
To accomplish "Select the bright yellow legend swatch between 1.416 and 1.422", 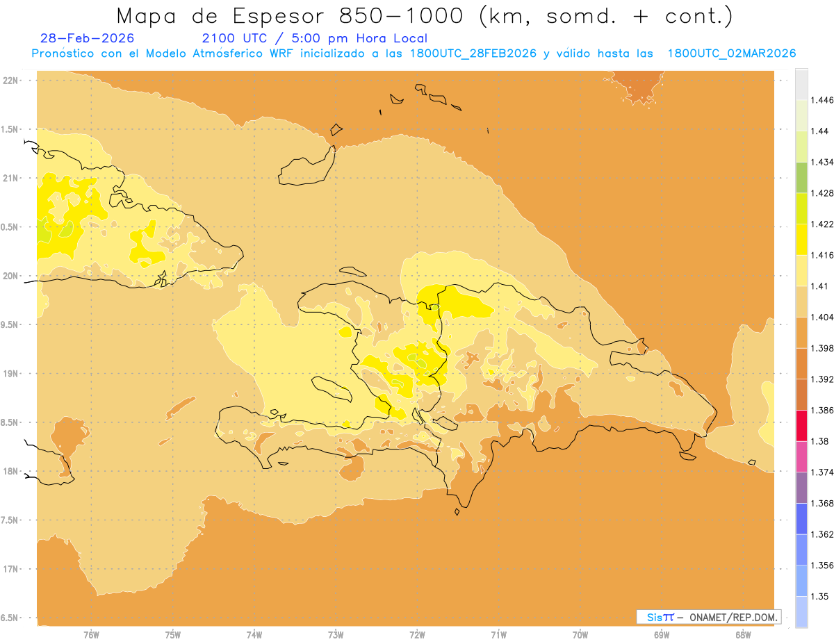I will 801,240.
